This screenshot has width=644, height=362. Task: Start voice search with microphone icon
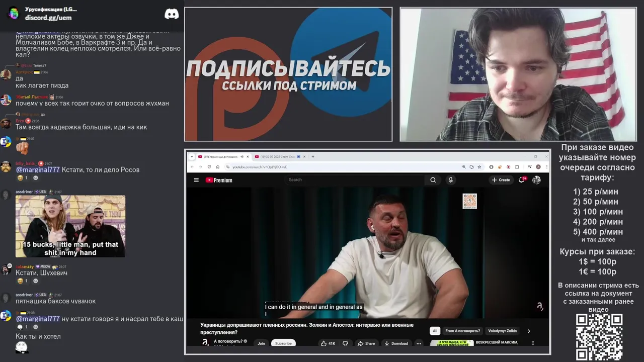pyautogui.click(x=450, y=180)
